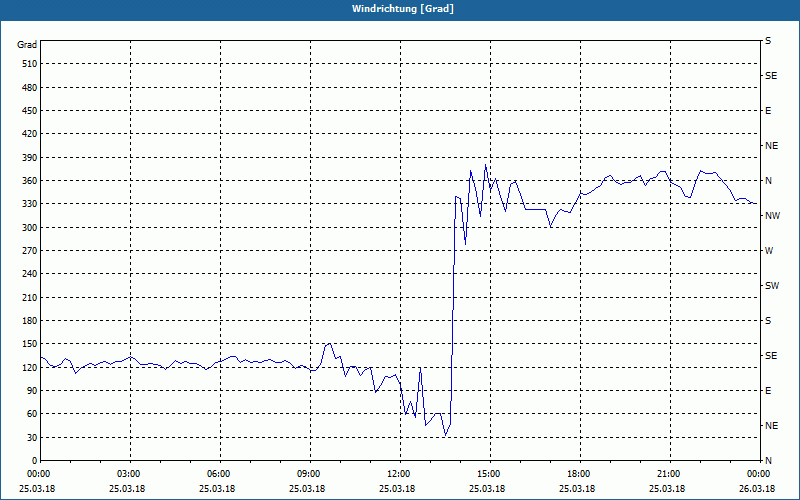Select the 450 y-axis tick label

pos(30,111)
